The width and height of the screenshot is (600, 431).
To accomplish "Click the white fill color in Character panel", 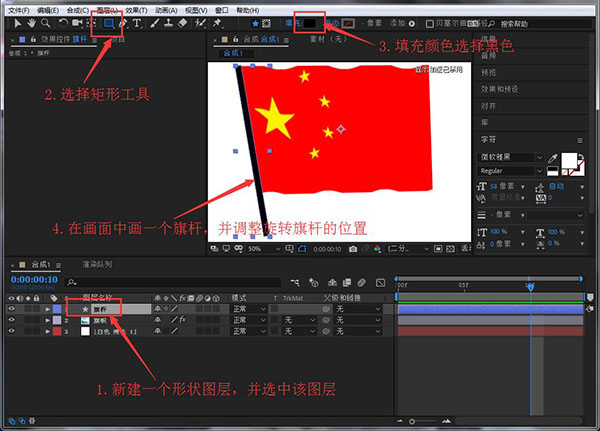I will 569,160.
